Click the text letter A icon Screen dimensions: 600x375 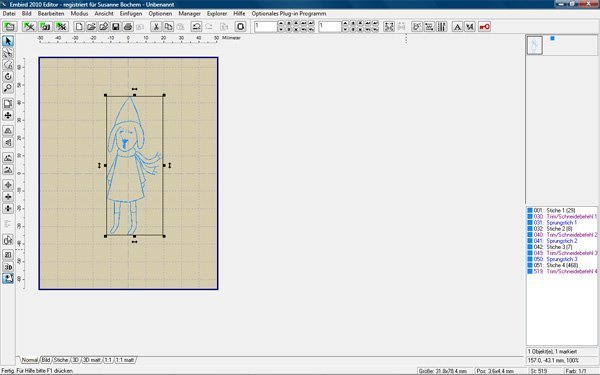(x=457, y=26)
